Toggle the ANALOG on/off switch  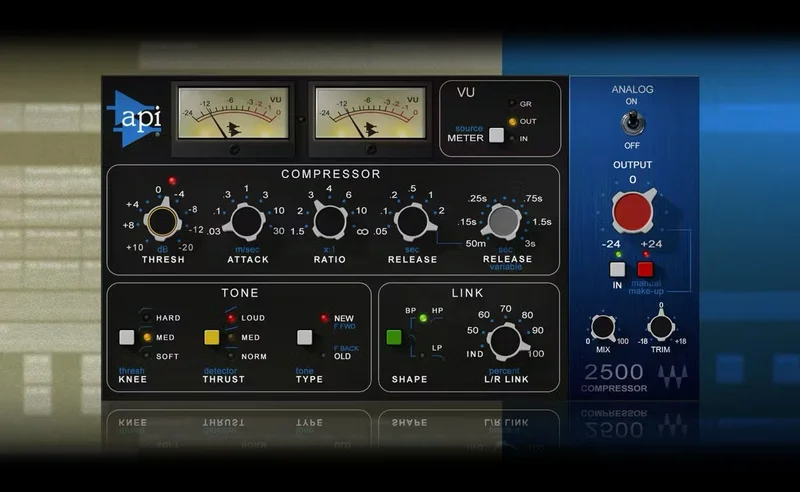632,123
